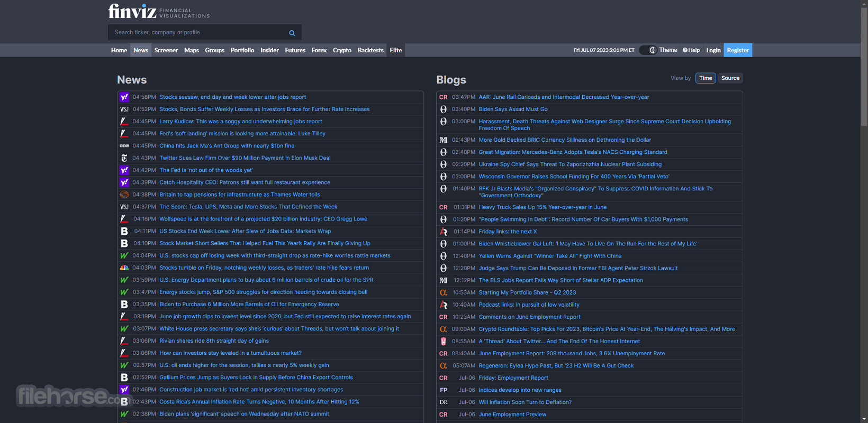
Task: Click Yahoo icon beside 'Stocks seesaw' headline
Action: pos(124,97)
